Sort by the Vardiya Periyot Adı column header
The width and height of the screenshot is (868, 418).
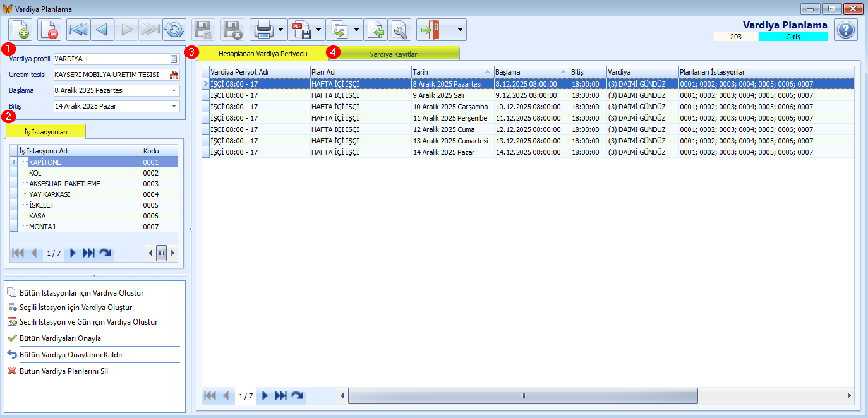(260, 72)
